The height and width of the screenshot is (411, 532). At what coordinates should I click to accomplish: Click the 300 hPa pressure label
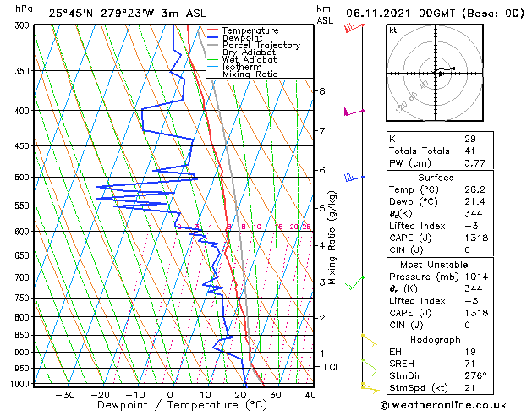(x=24, y=25)
